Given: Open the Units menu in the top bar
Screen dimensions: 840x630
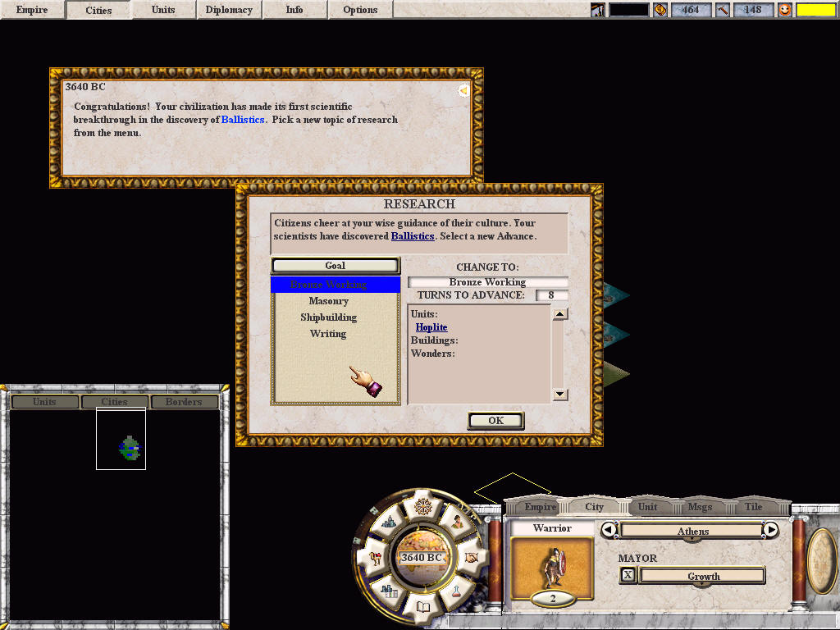Looking at the screenshot, I should [x=163, y=10].
